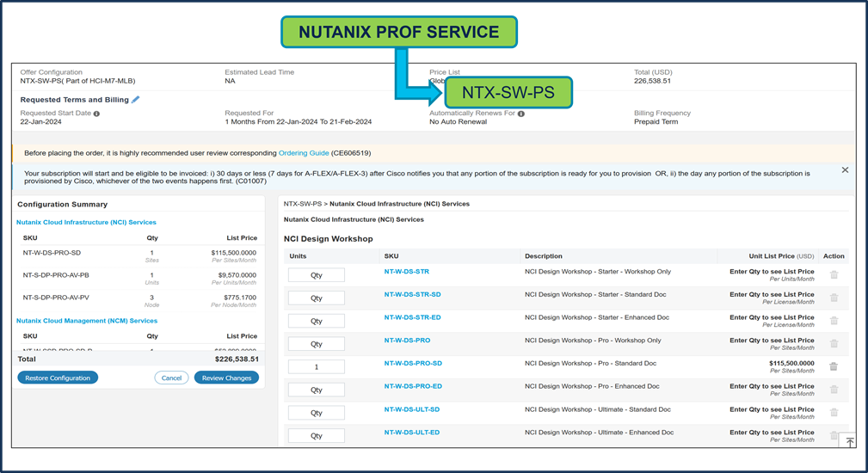Image resolution: width=868 pixels, height=473 pixels.
Task: Click the Cancel button
Action: point(171,378)
